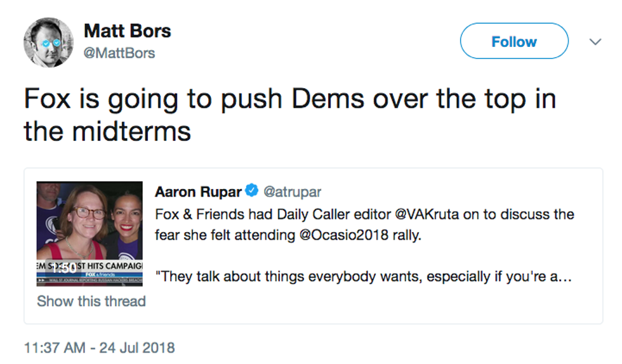Click Matt Bors' profile avatar
The height and width of the screenshot is (364, 622).
coord(48,42)
